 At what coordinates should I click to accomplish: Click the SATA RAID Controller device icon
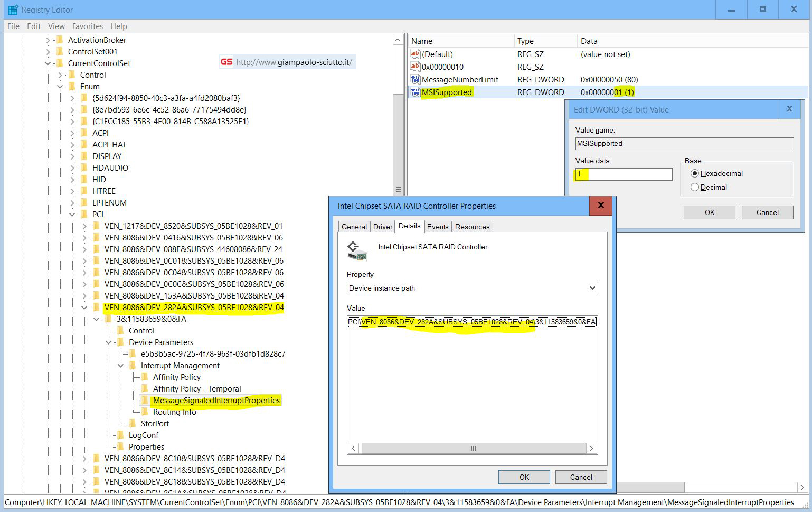357,250
